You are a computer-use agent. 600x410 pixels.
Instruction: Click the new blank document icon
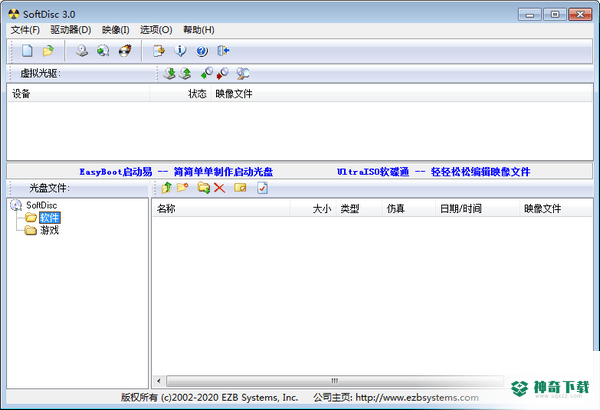pyautogui.click(x=27, y=51)
